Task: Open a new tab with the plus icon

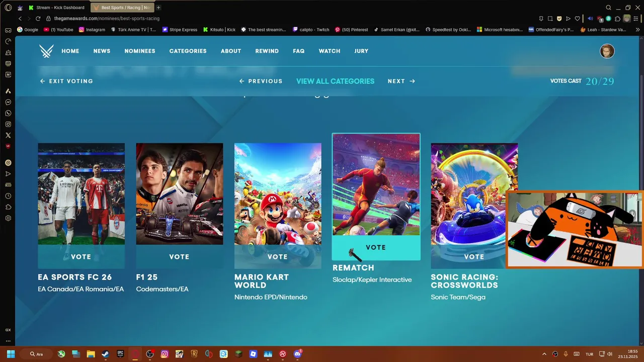Action: click(158, 8)
